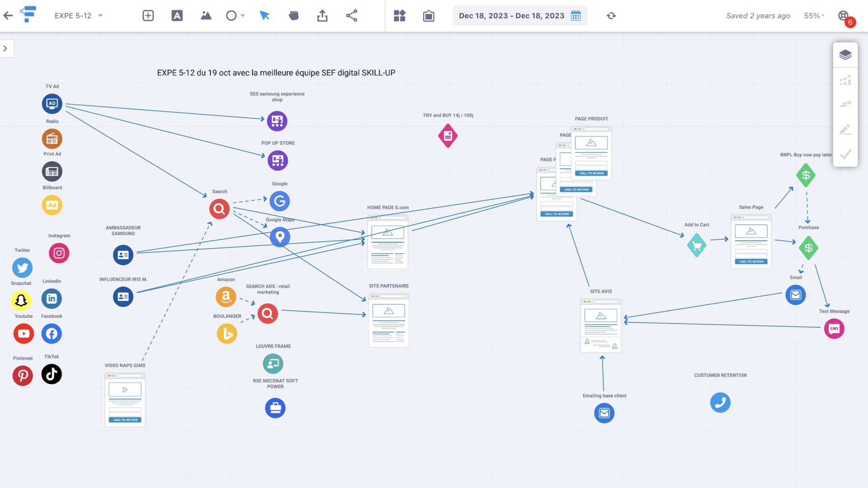This screenshot has height=488, width=868.
Task: Select the TikTok icon on canvas
Action: (52, 374)
